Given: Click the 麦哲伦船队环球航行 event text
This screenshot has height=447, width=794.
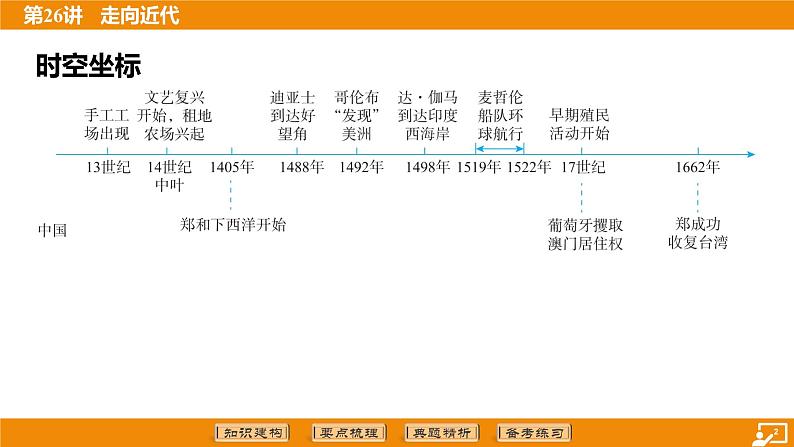Looking at the screenshot, I should tap(500, 115).
